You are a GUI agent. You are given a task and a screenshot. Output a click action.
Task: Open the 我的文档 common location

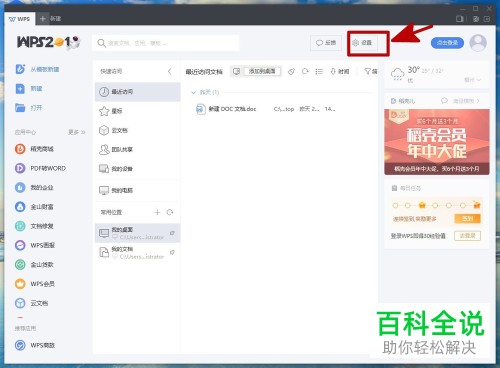137,252
